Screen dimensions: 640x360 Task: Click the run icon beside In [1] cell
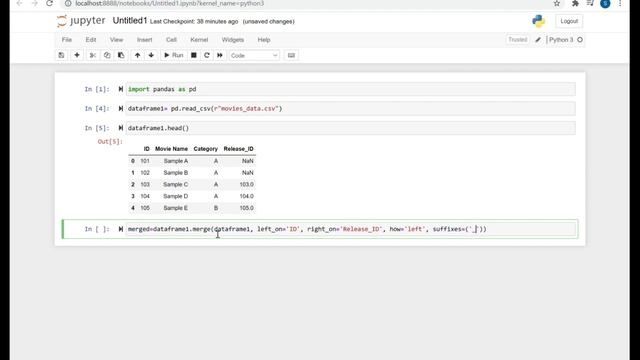click(120, 89)
